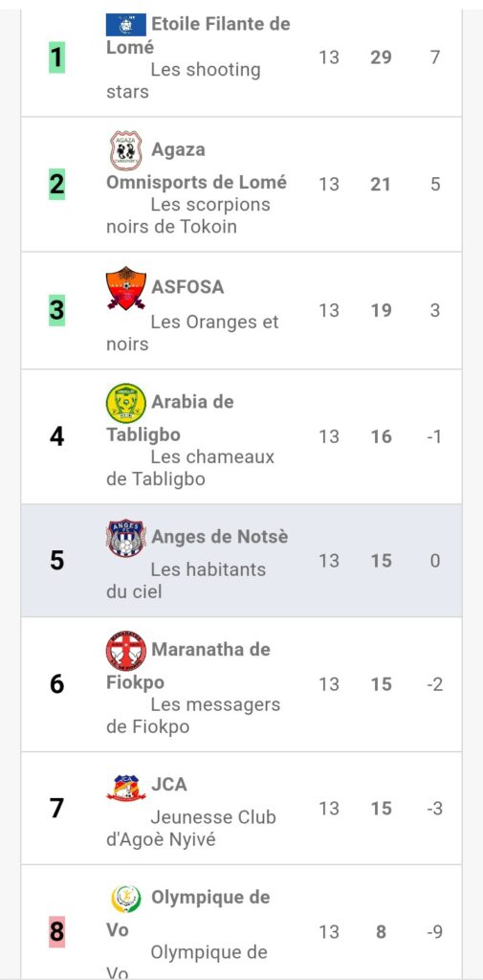Click the Etoile Filante de Lomé club logo
The image size is (483, 980).
125,24
